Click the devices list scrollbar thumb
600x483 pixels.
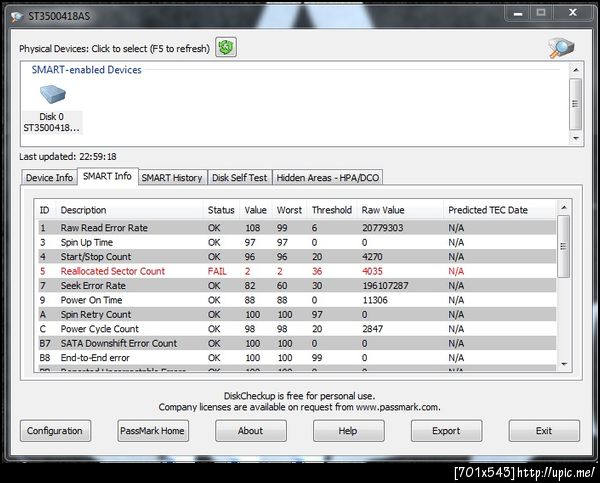[575, 104]
